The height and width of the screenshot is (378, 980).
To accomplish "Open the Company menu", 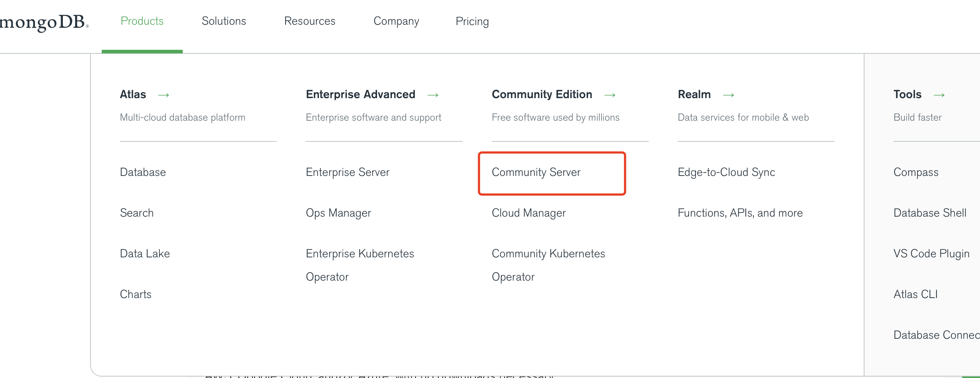I will point(396,21).
